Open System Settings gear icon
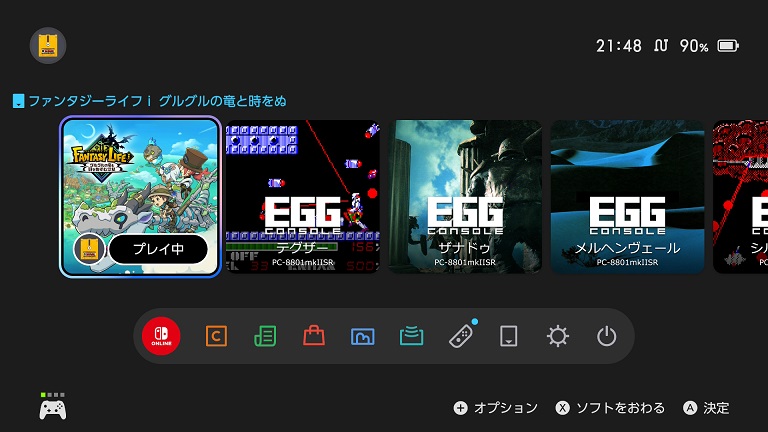The width and height of the screenshot is (768, 432). [x=558, y=336]
